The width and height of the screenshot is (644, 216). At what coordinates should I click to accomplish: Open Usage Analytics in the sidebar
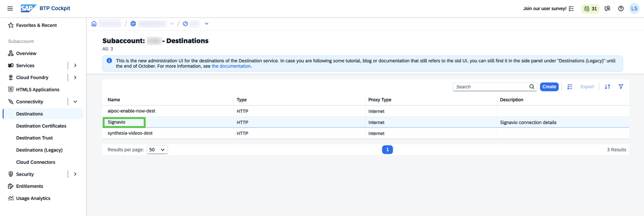[x=33, y=199]
